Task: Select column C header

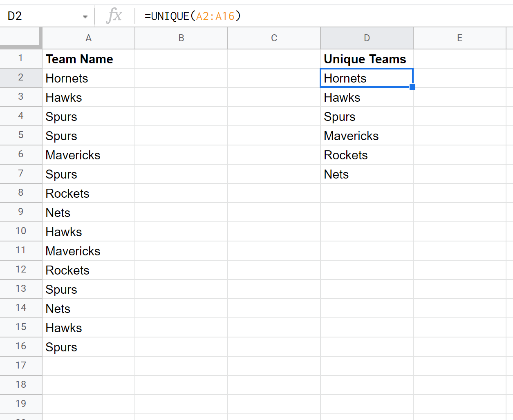Action: 274,38
